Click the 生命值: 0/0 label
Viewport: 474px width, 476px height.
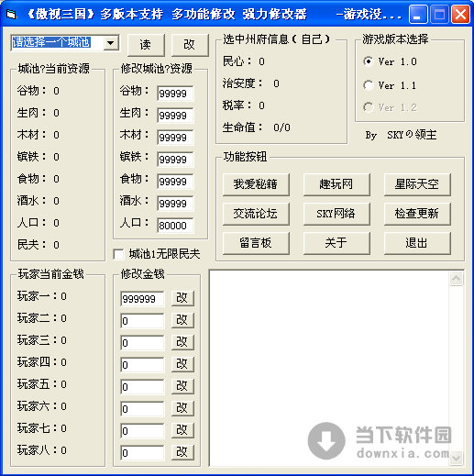pyautogui.click(x=257, y=127)
